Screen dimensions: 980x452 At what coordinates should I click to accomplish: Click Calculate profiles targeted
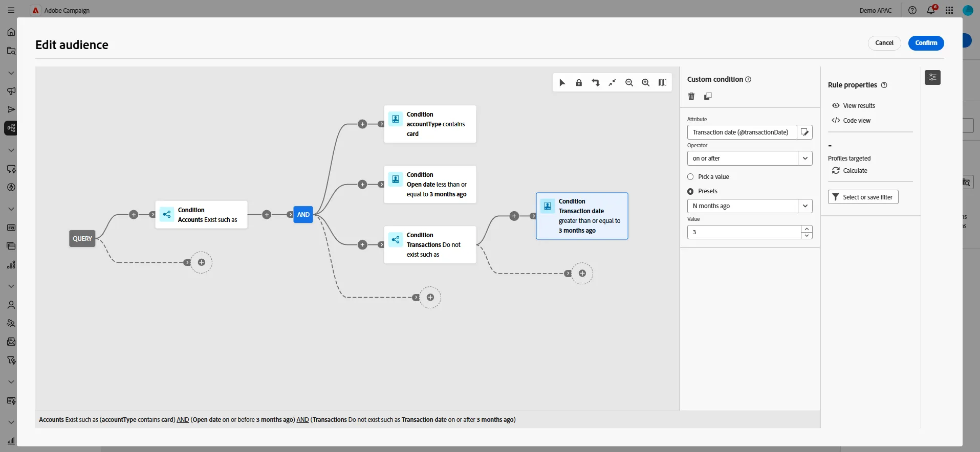tap(850, 171)
